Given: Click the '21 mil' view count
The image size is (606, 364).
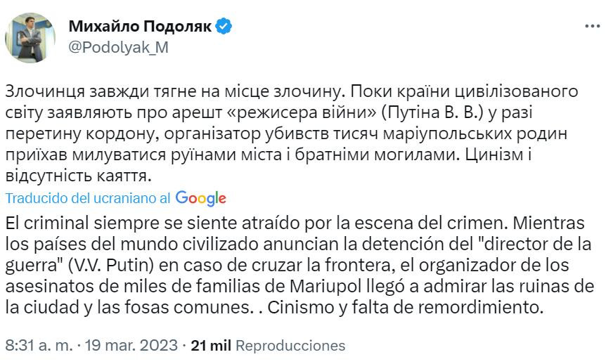Looking at the screenshot, I should [x=211, y=346].
